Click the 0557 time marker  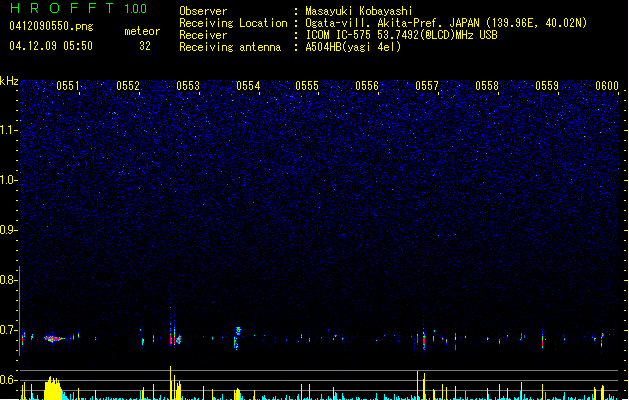pos(427,86)
